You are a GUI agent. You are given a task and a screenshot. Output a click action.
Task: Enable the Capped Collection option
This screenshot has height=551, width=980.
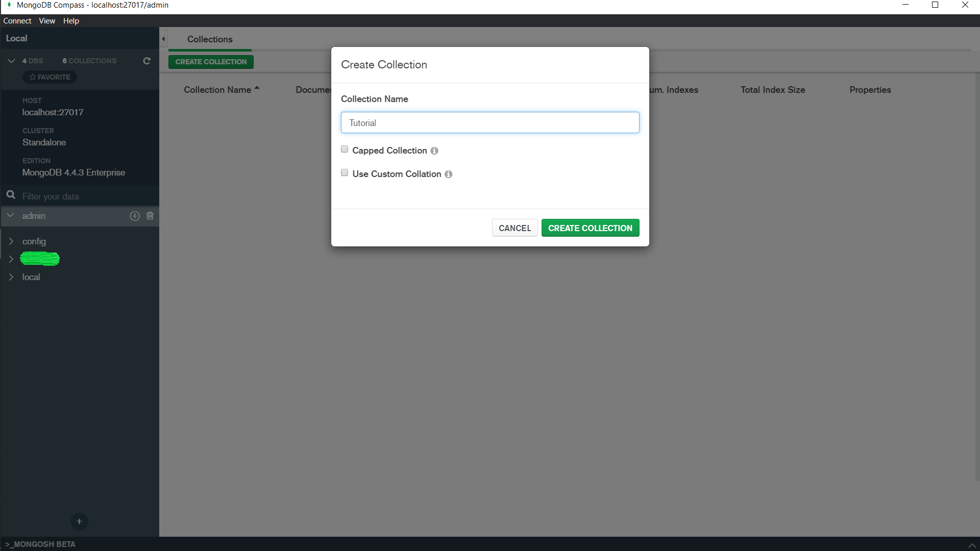point(345,148)
